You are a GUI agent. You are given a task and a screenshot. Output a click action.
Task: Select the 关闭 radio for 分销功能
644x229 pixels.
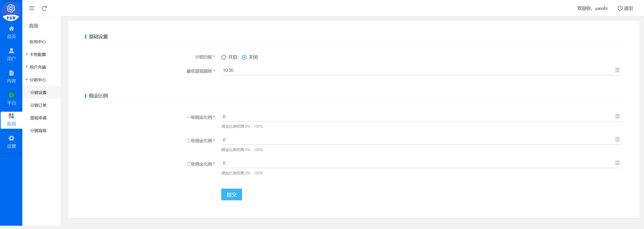[244, 57]
